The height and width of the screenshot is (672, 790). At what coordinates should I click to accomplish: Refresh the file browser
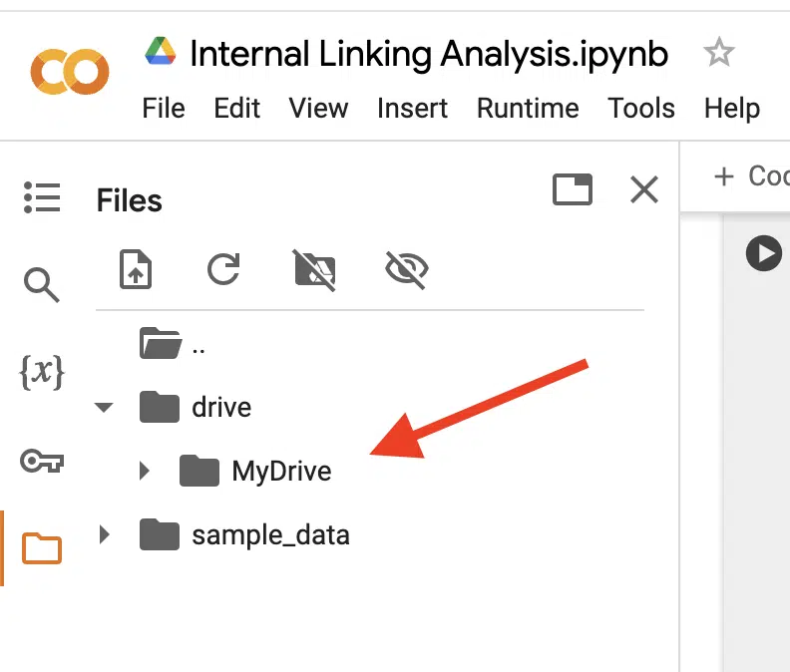tap(223, 269)
